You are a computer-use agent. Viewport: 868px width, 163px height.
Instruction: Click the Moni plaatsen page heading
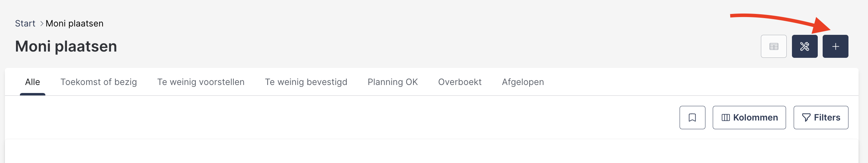coord(66,46)
